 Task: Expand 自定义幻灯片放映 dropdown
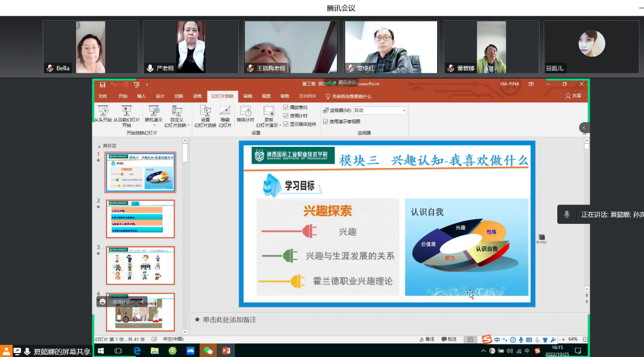(x=188, y=126)
